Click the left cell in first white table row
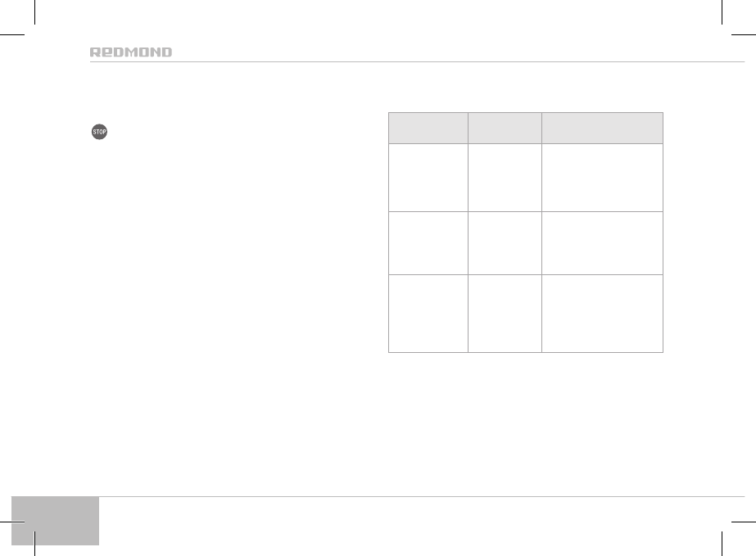Screen dimensions: 756x556 (428, 178)
